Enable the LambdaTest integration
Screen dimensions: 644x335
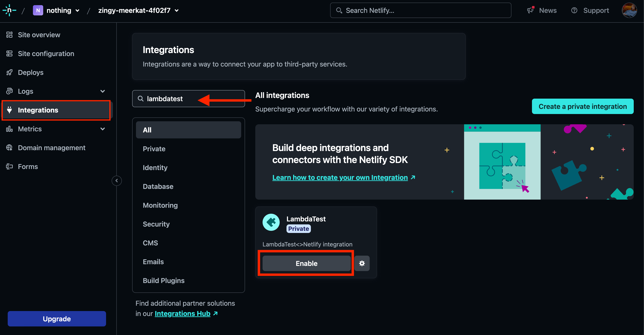pyautogui.click(x=306, y=263)
